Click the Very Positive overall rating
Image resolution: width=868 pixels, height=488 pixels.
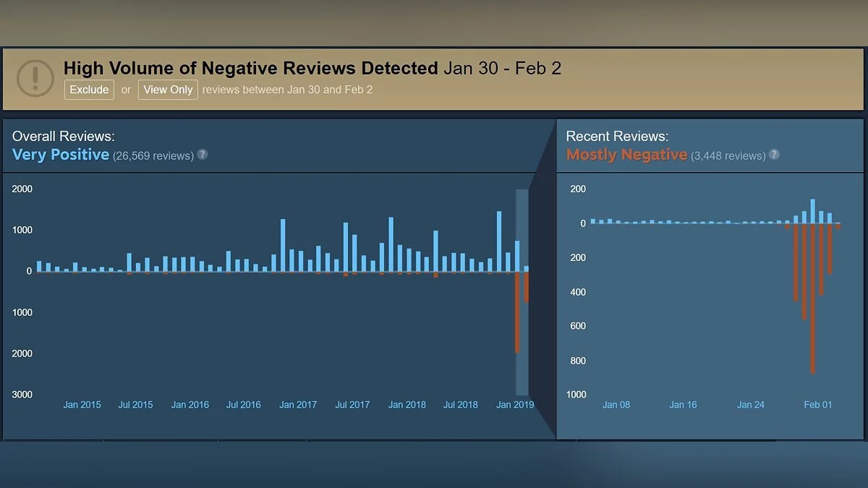click(61, 154)
